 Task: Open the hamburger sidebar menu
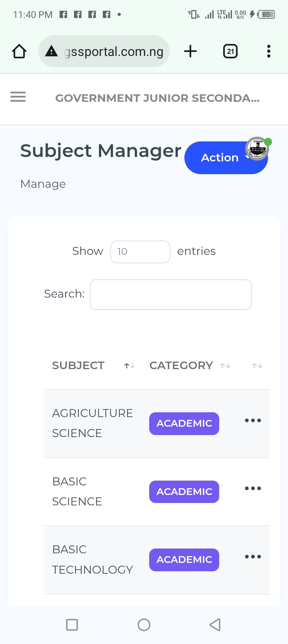[18, 97]
